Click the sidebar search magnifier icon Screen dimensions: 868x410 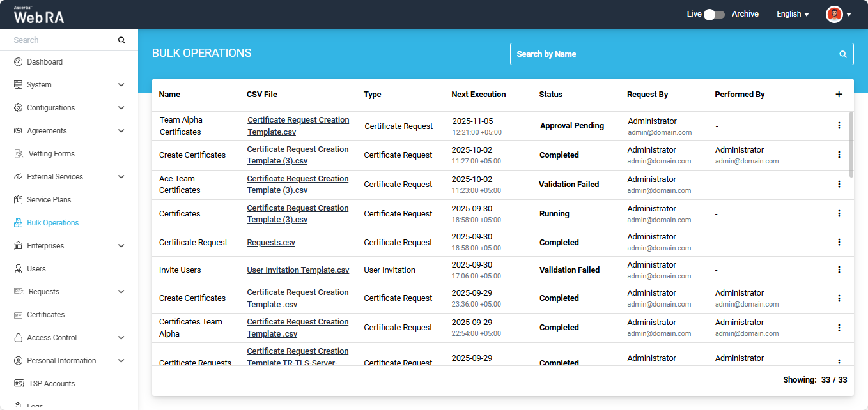point(121,40)
